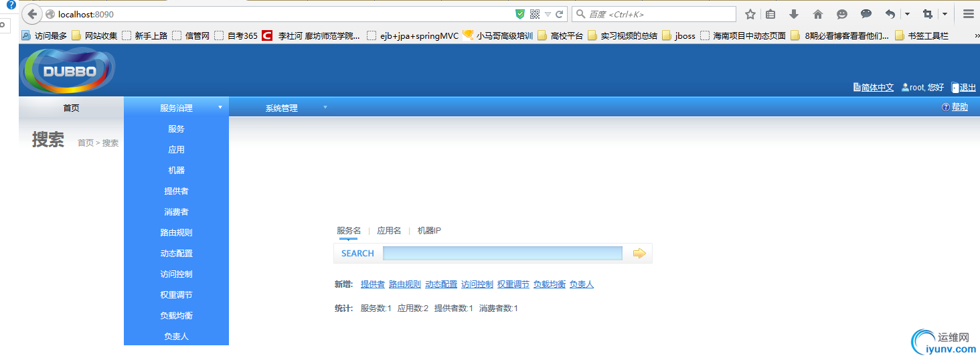Open the QR code icon in address bar
The image size is (980, 360).
pyautogui.click(x=535, y=14)
